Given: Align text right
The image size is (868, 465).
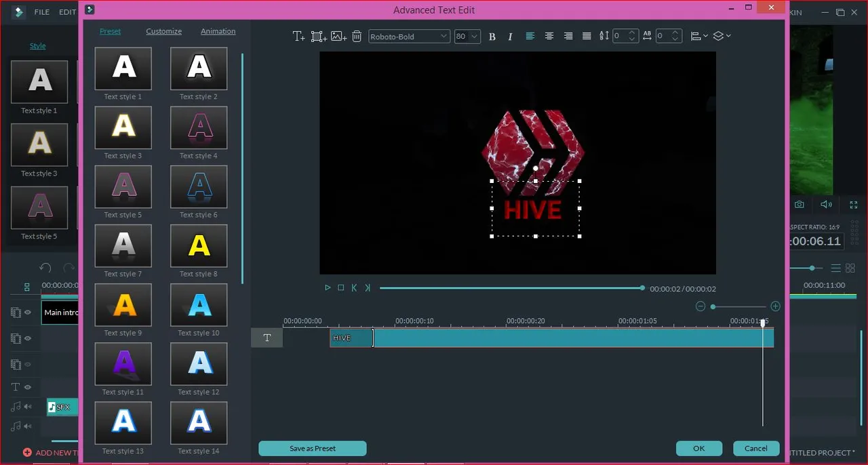Looking at the screenshot, I should point(568,36).
